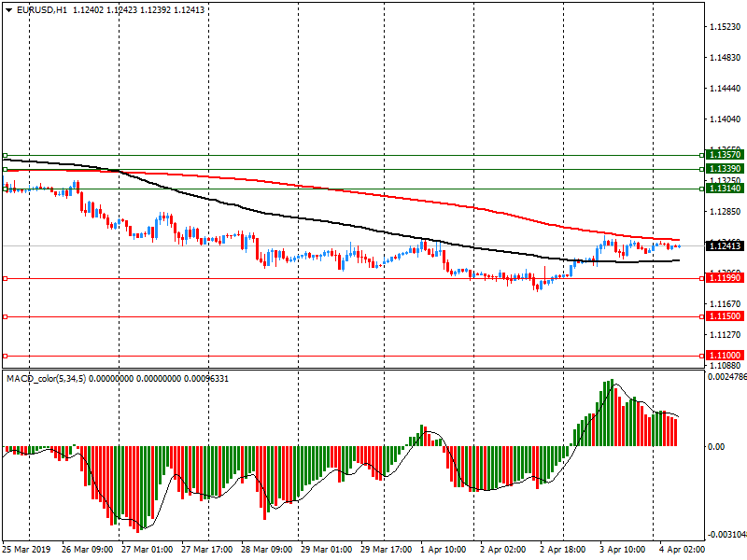Select the black 1.12413 current price tag

[725, 246]
